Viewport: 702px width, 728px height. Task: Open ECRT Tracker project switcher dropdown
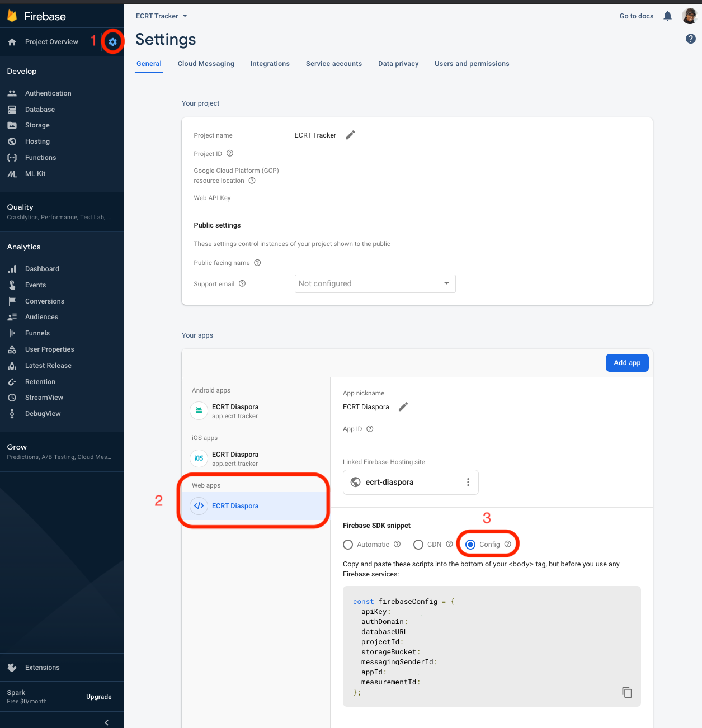tap(162, 16)
